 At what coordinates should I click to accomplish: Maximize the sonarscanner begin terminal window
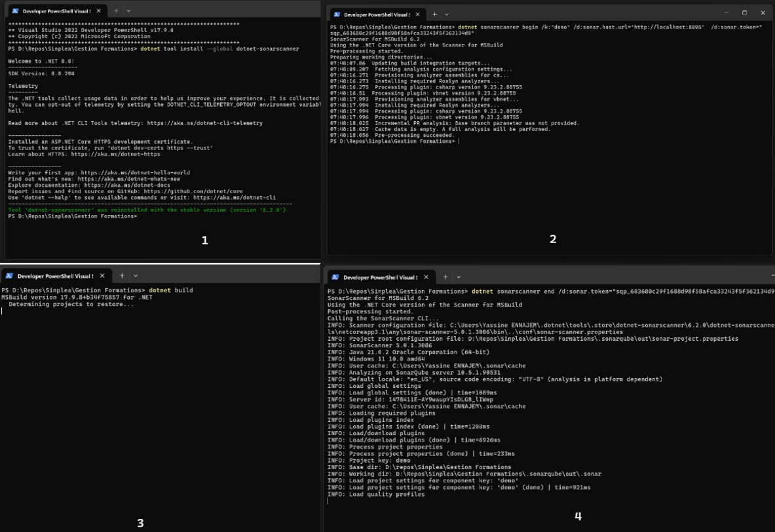[744, 13]
